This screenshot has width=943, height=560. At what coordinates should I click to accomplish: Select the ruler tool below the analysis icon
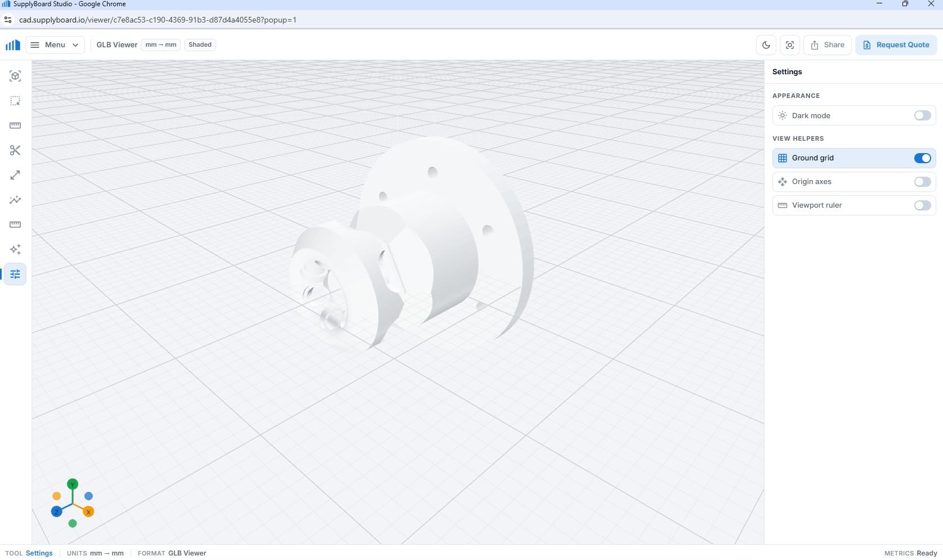(x=15, y=225)
